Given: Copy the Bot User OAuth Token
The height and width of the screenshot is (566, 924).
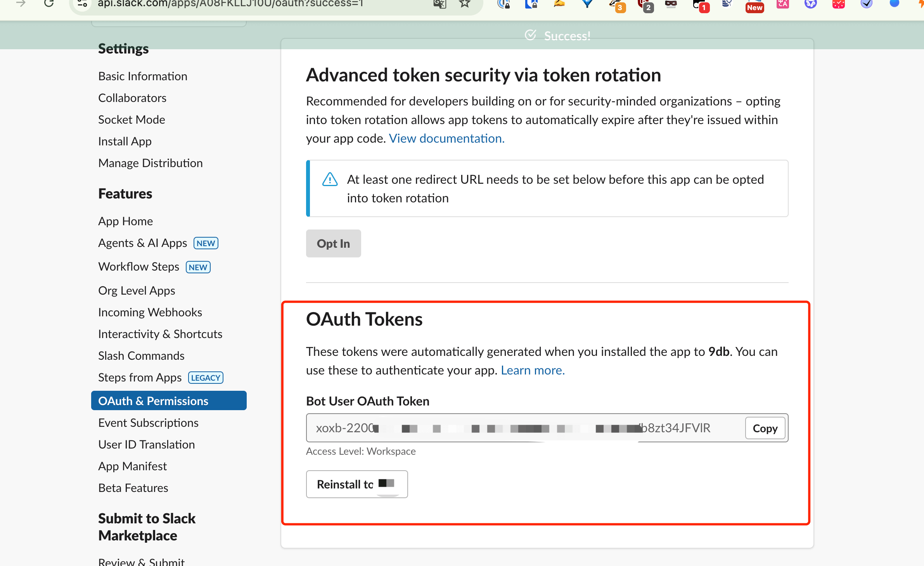Looking at the screenshot, I should coord(765,428).
